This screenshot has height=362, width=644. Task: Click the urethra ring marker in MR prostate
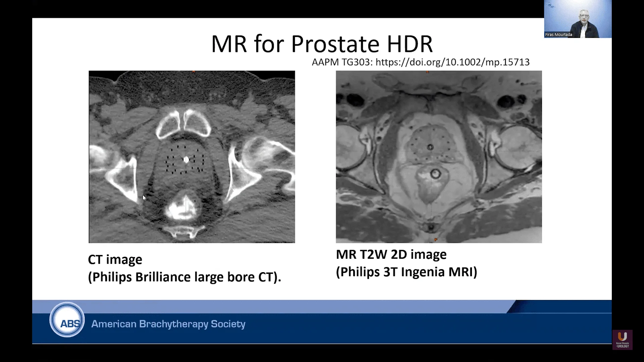pyautogui.click(x=430, y=147)
